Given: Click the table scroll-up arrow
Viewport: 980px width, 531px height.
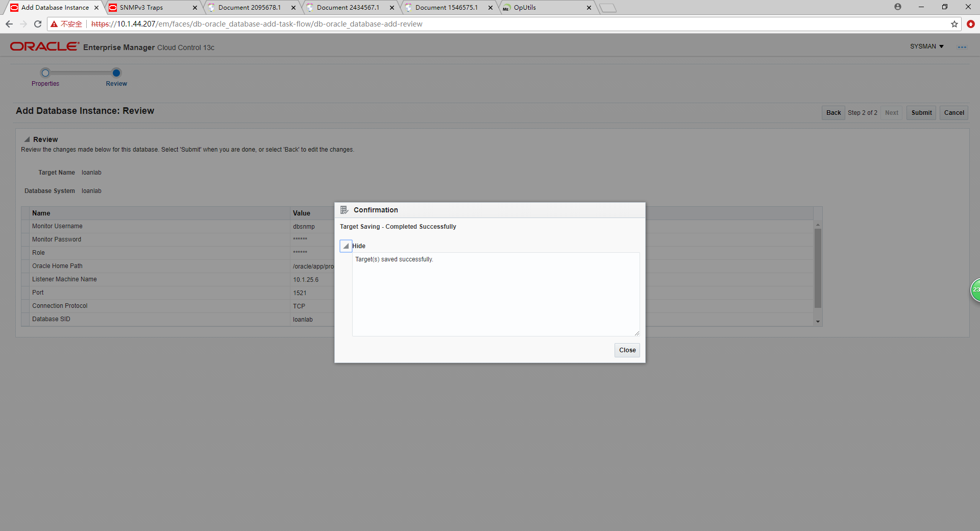Looking at the screenshot, I should tap(818, 225).
